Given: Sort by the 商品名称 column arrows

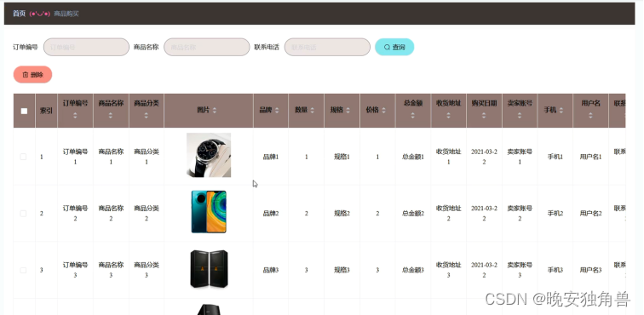Looking at the screenshot, I should [111, 116].
